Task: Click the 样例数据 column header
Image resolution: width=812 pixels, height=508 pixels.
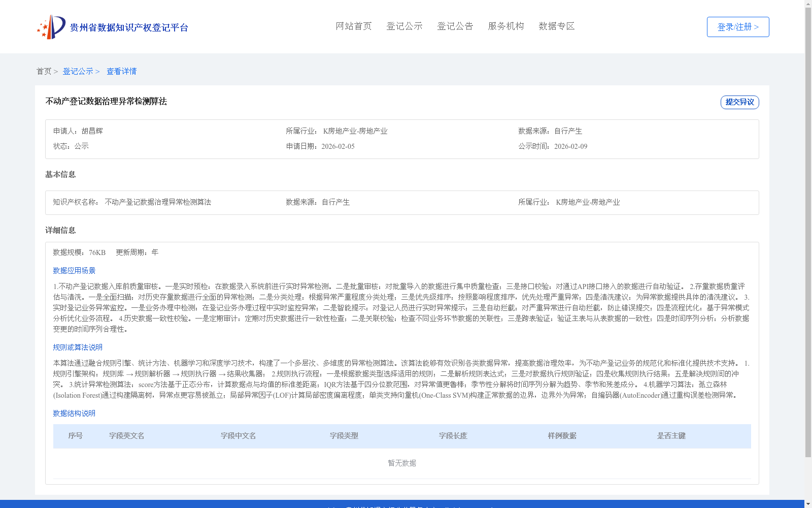Action: click(x=562, y=436)
